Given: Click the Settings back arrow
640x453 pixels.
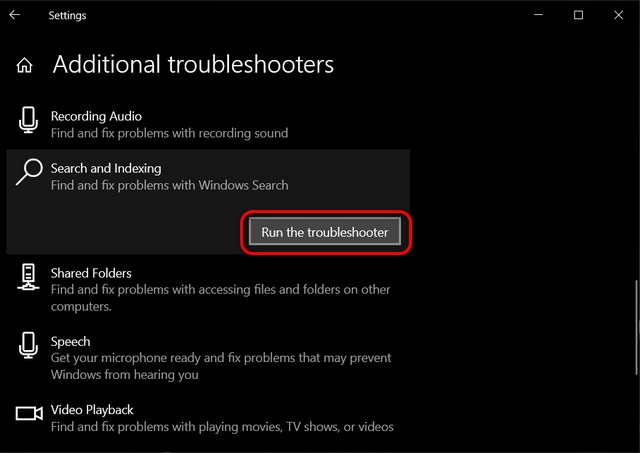Looking at the screenshot, I should click(x=15, y=15).
